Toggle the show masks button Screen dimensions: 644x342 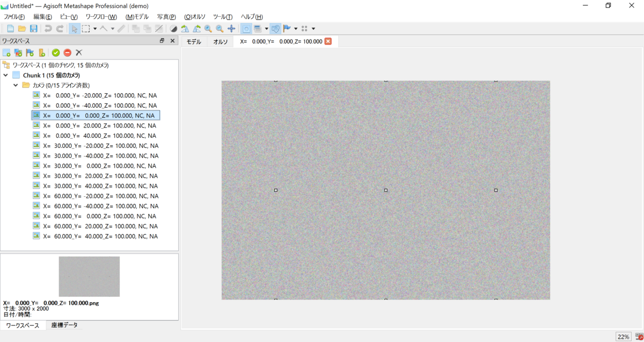coord(246,28)
